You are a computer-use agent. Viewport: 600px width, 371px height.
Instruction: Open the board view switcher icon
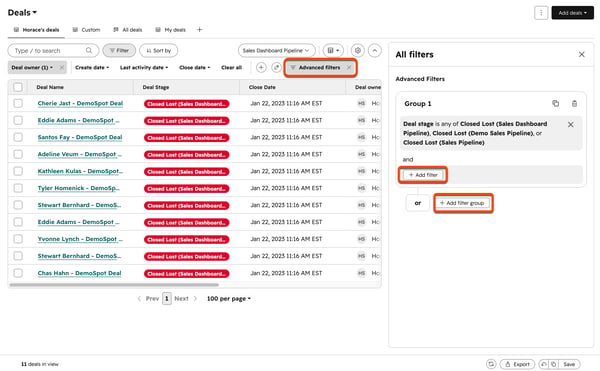[x=333, y=50]
